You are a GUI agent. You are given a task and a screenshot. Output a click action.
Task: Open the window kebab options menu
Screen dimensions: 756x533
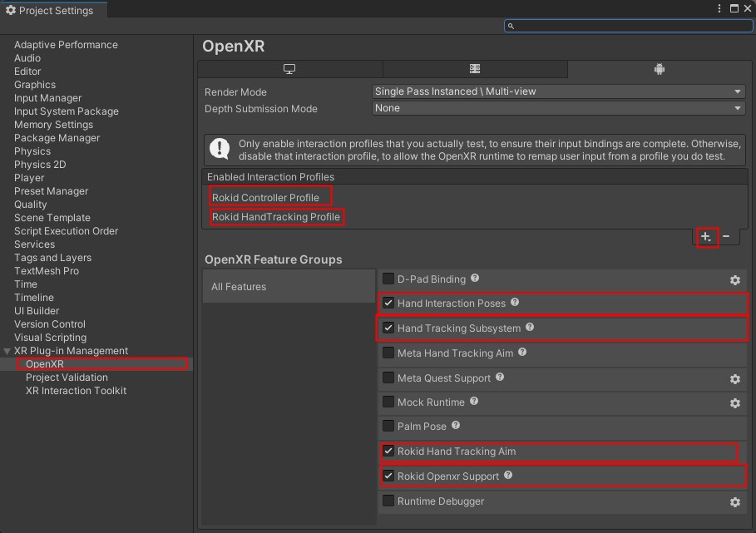719,8
